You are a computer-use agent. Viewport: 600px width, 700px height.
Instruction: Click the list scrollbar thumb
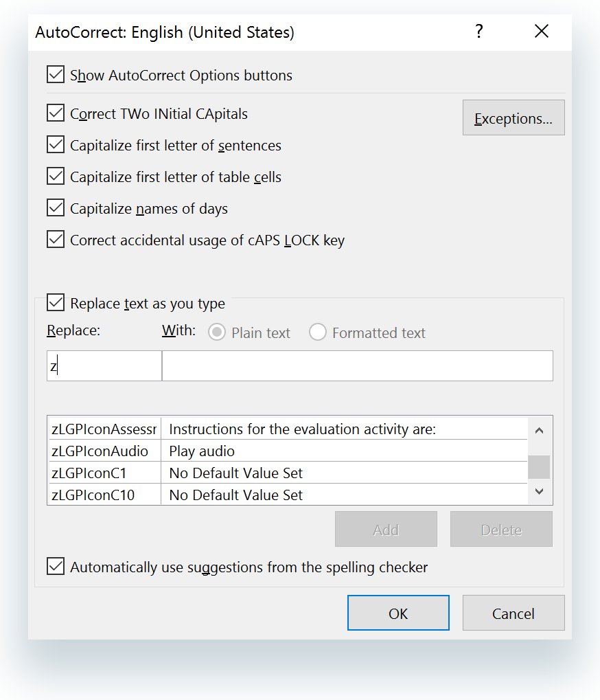click(x=539, y=467)
